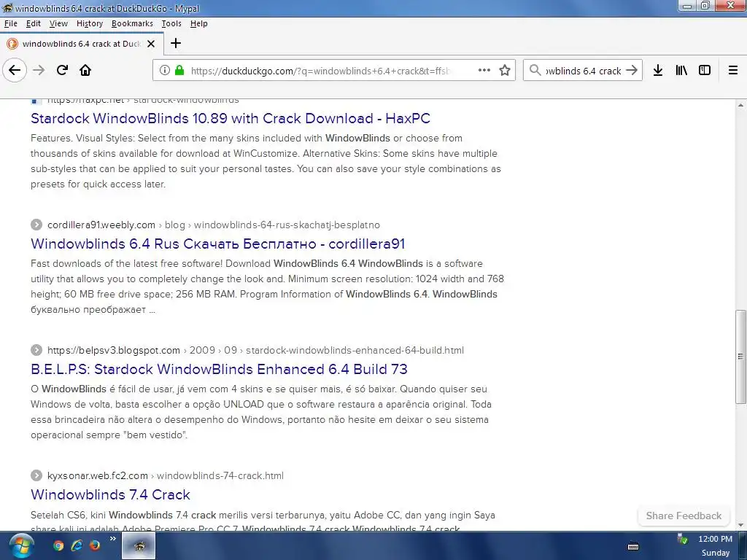This screenshot has width=747, height=560.
Task: Focus the search box with 'wblinds 6.4 crack'
Action: click(583, 71)
